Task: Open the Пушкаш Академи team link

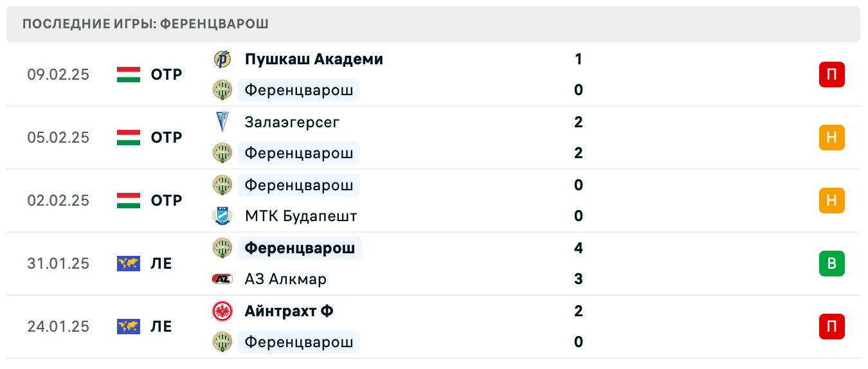Action: [314, 59]
